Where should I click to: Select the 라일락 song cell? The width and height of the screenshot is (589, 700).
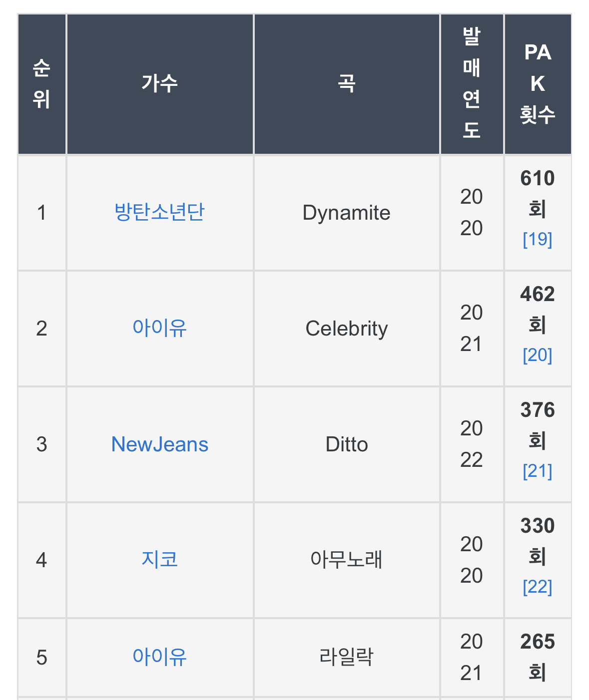(x=347, y=658)
